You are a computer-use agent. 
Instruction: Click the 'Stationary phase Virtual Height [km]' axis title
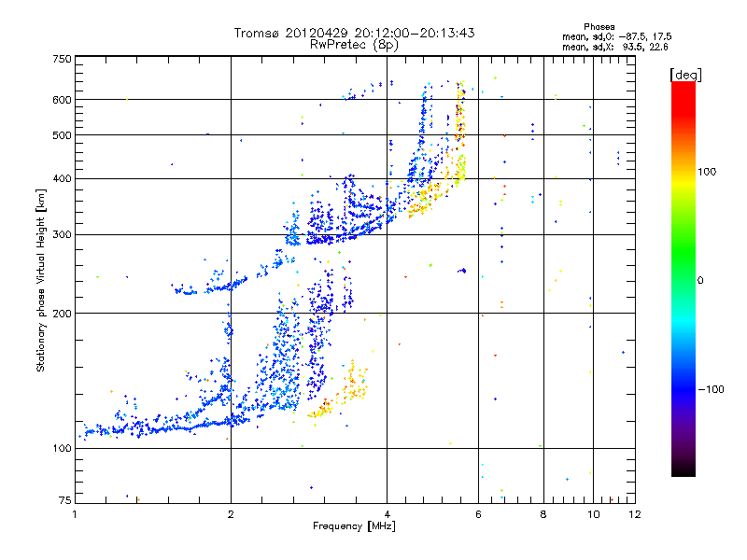[40, 281]
